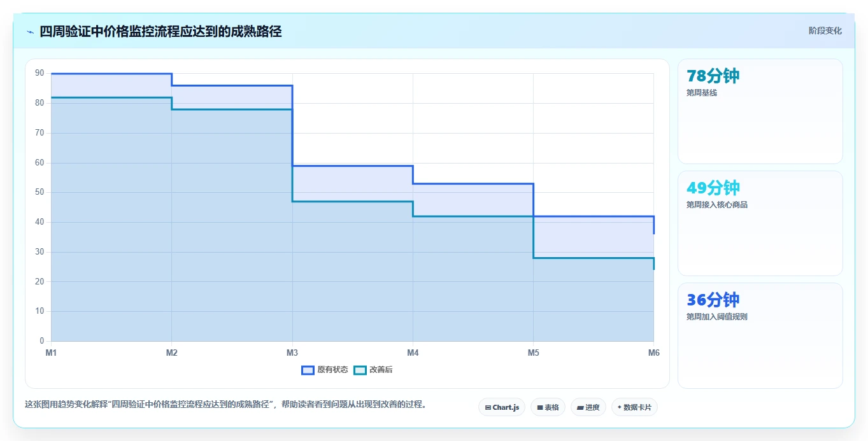
Task: Click the 改善后 legend color box
Action: [360, 370]
